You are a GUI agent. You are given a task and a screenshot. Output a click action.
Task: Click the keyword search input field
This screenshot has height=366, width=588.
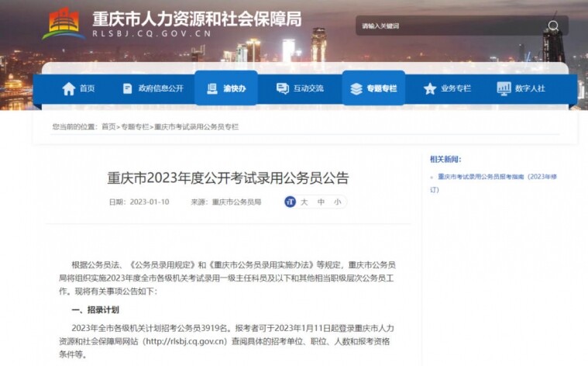tap(450, 26)
